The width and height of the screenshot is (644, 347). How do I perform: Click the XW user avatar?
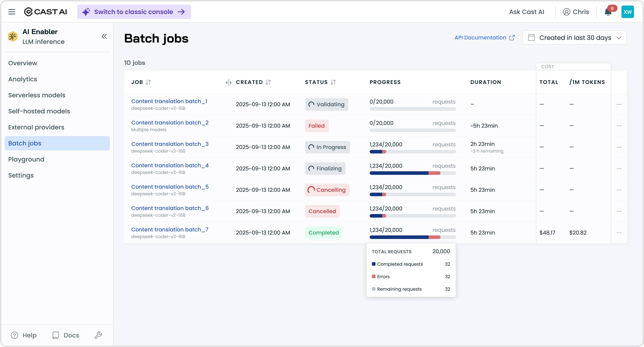click(627, 12)
